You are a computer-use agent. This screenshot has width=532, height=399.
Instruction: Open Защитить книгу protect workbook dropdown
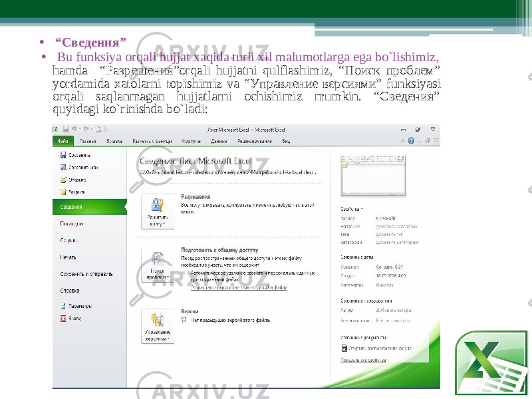(158, 211)
